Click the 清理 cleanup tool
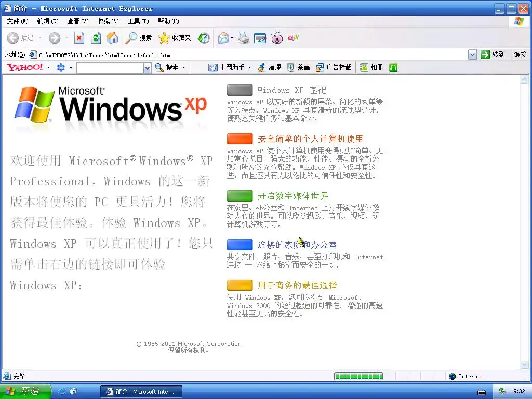 [269, 67]
